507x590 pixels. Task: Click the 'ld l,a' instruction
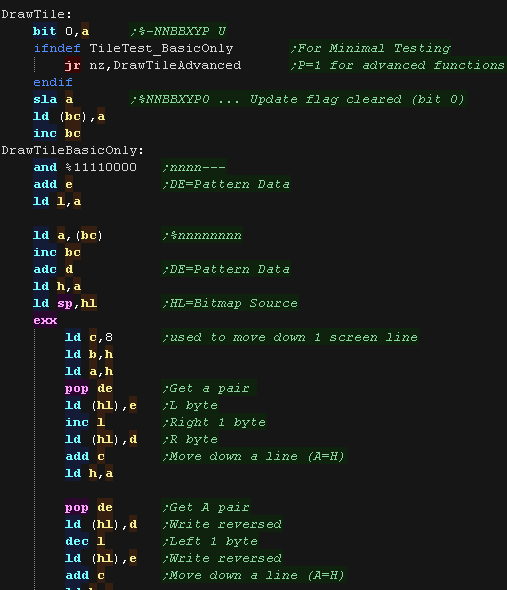pos(57,201)
